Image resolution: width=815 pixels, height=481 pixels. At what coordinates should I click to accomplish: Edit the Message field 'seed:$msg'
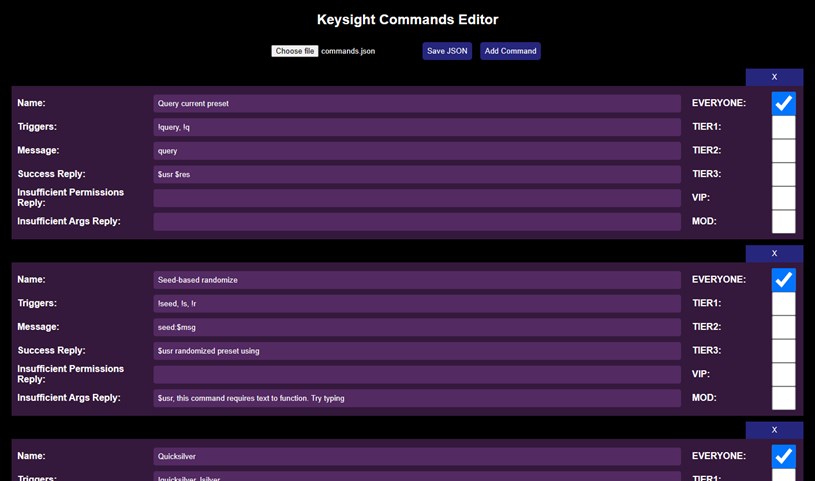tap(417, 327)
